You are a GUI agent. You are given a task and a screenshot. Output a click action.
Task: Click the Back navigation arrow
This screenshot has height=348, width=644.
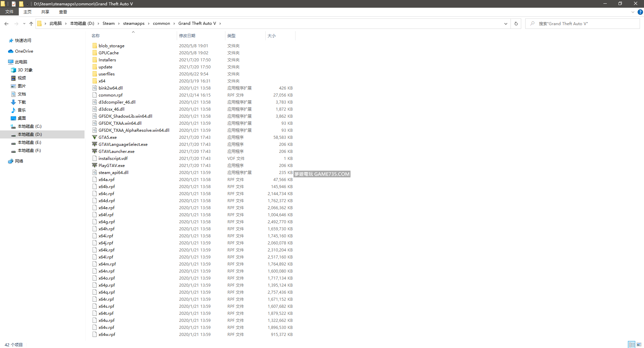point(6,24)
